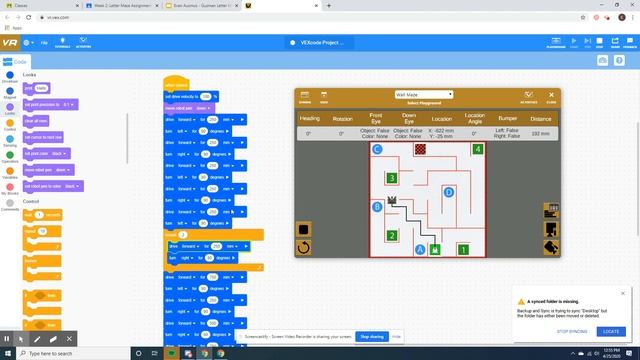This screenshot has height=360, width=640.
Task: Click the taskbar search box
Action: 73,353
